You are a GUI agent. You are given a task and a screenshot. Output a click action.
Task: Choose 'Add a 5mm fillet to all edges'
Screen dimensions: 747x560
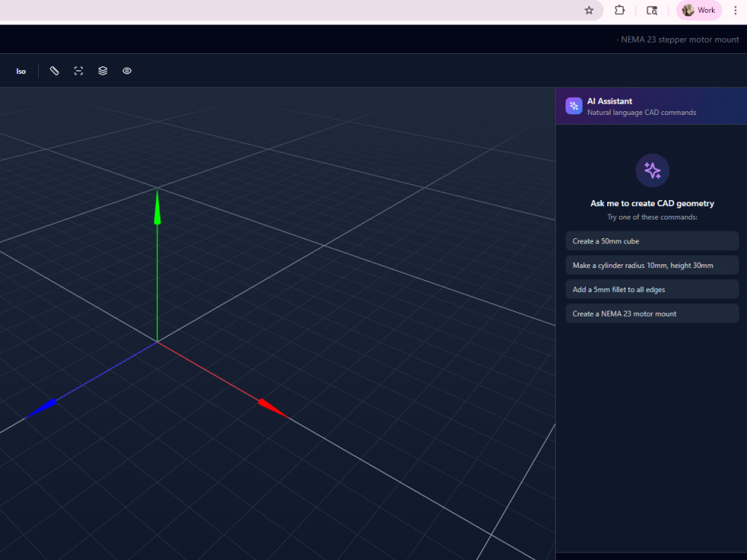[651, 290]
